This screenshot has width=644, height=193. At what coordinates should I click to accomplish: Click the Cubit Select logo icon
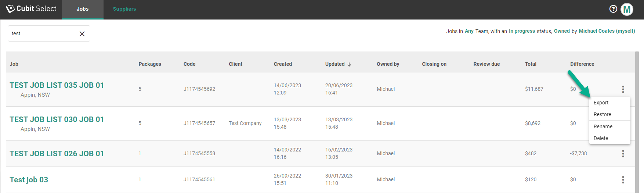pos(10,9)
